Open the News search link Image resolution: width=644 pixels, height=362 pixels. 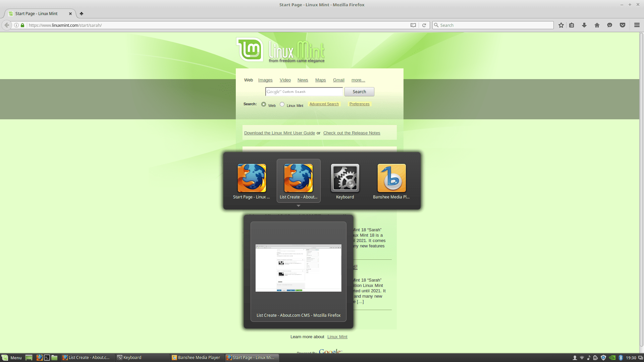303,80
